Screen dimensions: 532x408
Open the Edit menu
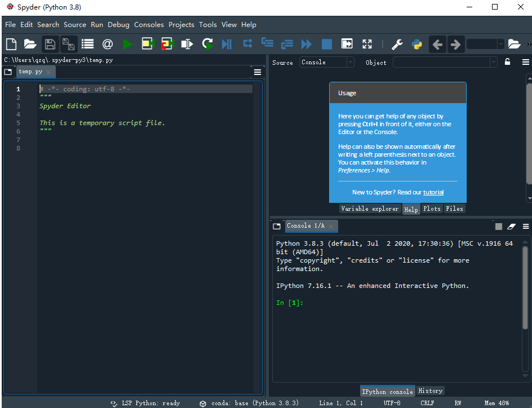pyautogui.click(x=26, y=24)
